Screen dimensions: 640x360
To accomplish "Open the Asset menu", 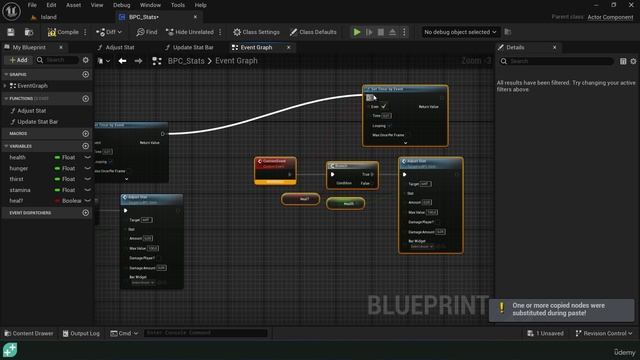I will 73,5.
